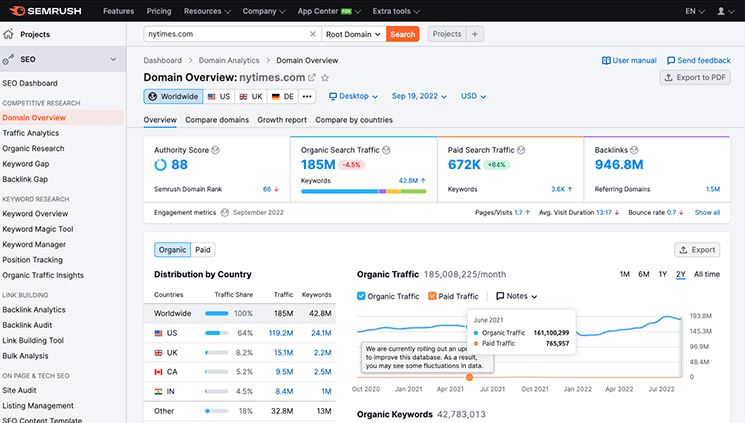Open USD currency dropdown
The width and height of the screenshot is (745, 423).
coord(473,96)
